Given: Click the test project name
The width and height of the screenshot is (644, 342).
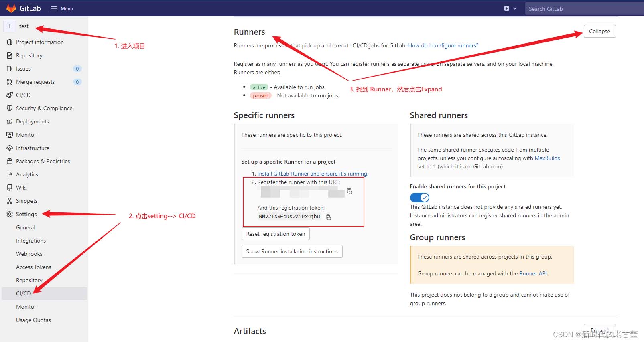Looking at the screenshot, I should click(x=24, y=26).
